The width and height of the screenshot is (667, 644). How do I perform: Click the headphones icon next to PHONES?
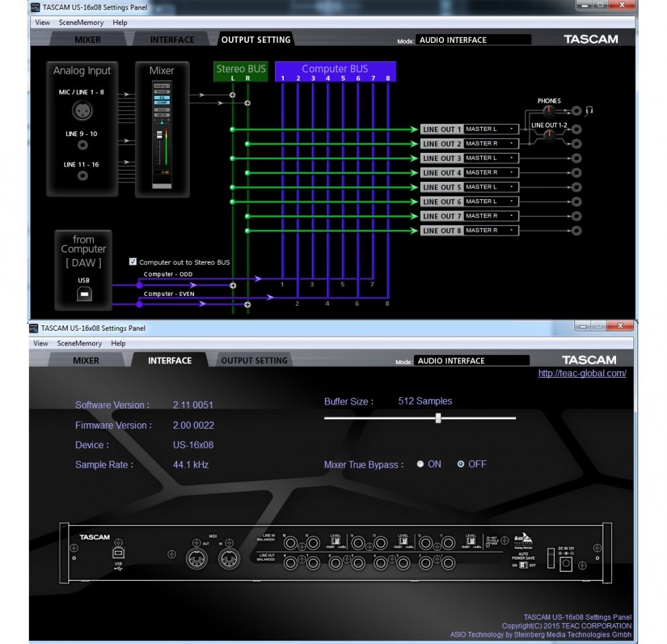coord(589,111)
